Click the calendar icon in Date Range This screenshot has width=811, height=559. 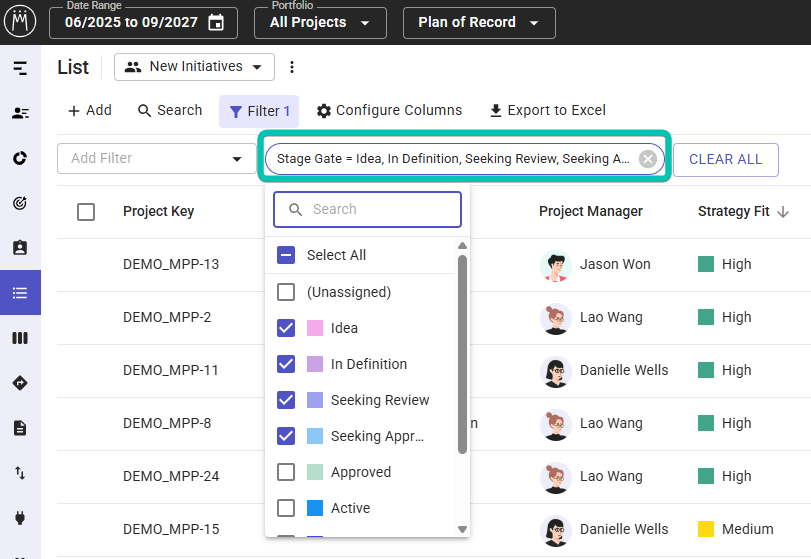(x=216, y=23)
